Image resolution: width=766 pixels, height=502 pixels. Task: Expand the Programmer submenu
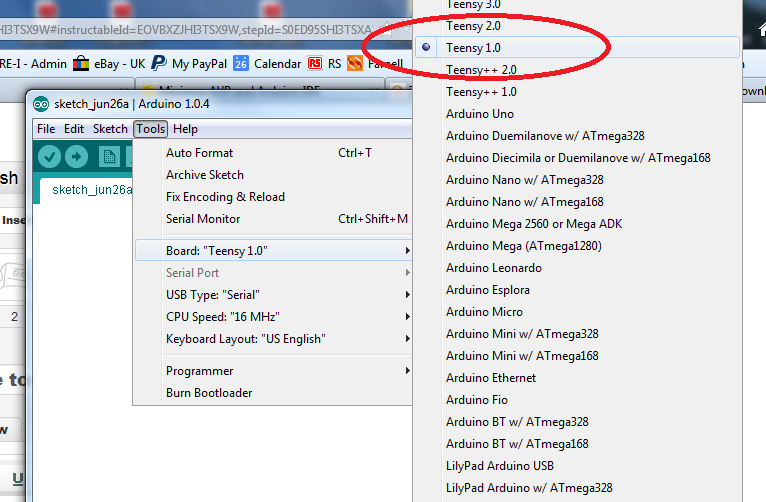[272, 371]
